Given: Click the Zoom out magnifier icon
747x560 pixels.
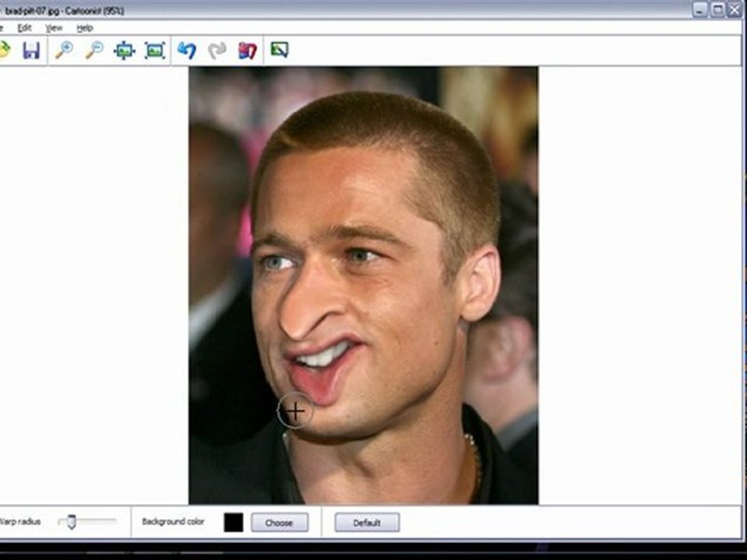Looking at the screenshot, I should (x=94, y=50).
